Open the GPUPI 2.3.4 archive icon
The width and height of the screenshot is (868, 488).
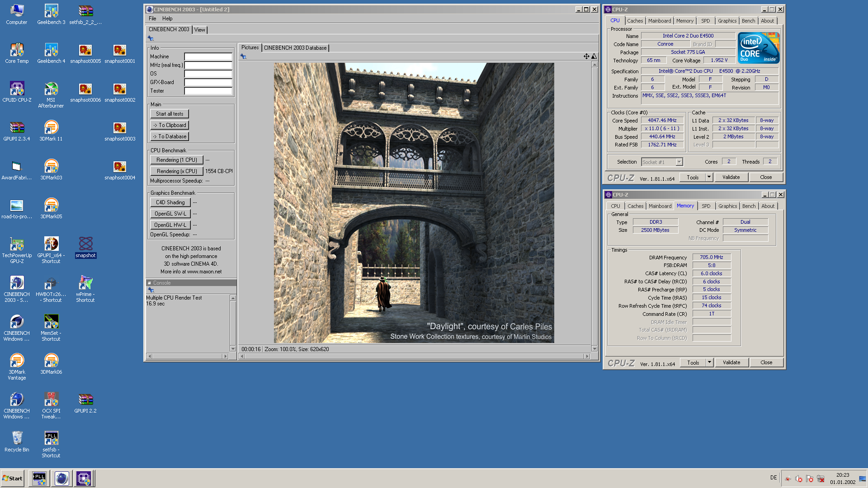(17, 131)
